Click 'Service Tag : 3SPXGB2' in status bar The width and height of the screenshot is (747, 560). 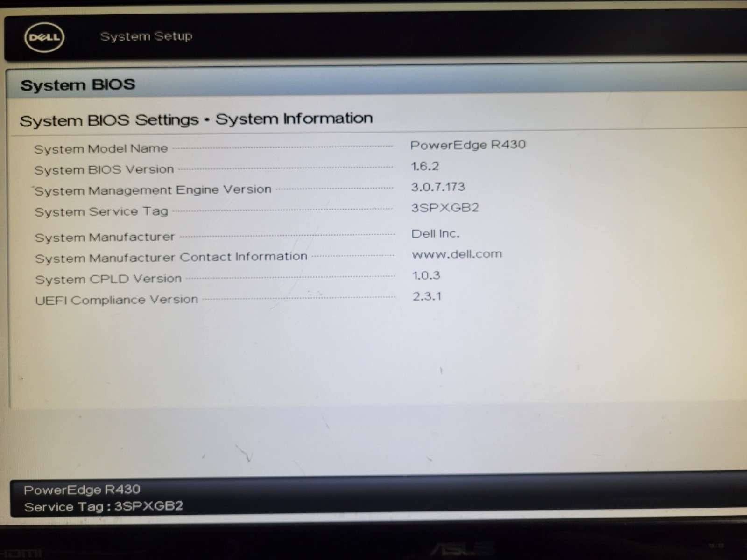(104, 507)
